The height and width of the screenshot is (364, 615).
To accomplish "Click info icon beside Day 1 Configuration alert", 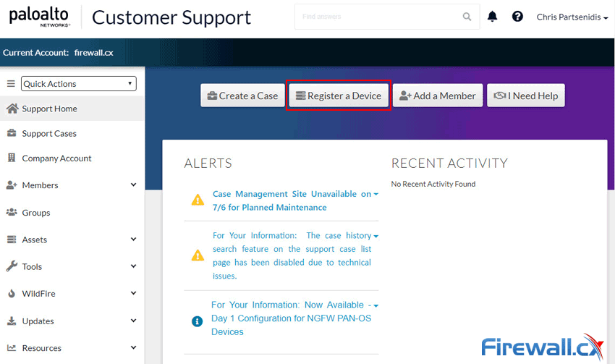I will (x=197, y=321).
